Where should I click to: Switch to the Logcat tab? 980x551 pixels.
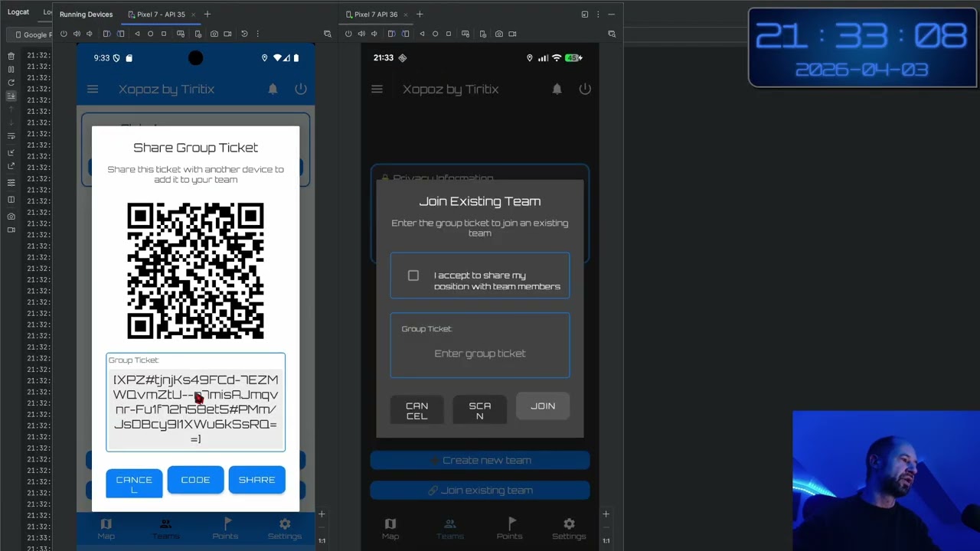[x=18, y=11]
